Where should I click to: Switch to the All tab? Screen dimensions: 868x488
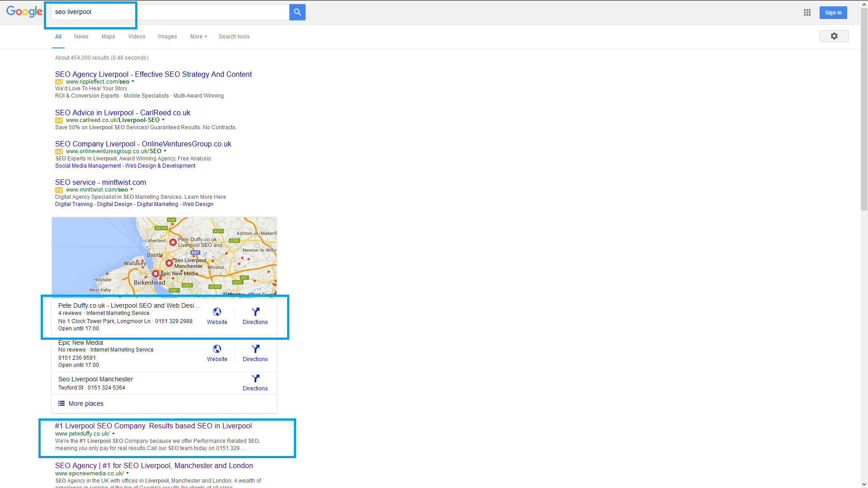click(x=58, y=37)
